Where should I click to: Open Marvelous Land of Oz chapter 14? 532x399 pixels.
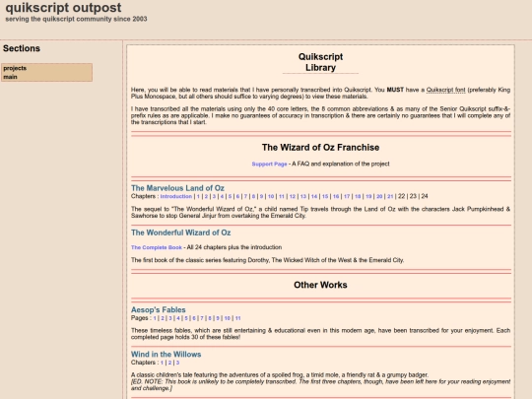(314, 196)
